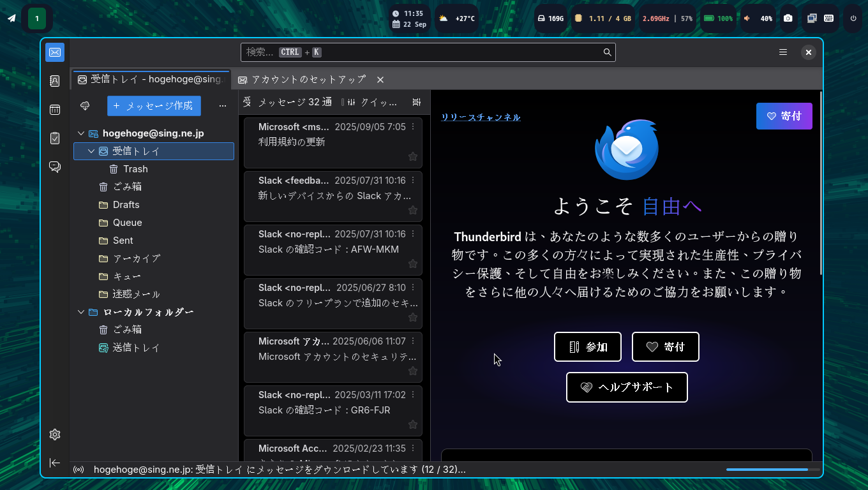868x490 pixels.
Task: Collapse the ローカルフォルダー tree
Action: tap(81, 312)
